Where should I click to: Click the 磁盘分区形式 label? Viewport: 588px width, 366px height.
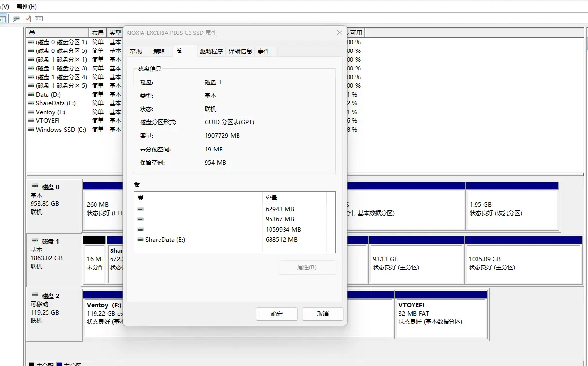(x=158, y=122)
